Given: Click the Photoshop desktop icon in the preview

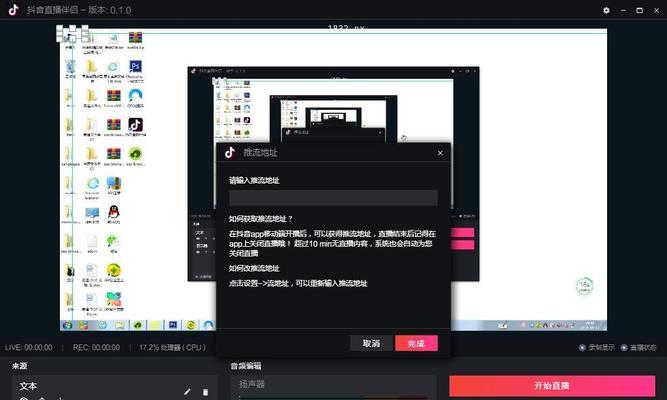Looking at the screenshot, I should pos(135,66).
